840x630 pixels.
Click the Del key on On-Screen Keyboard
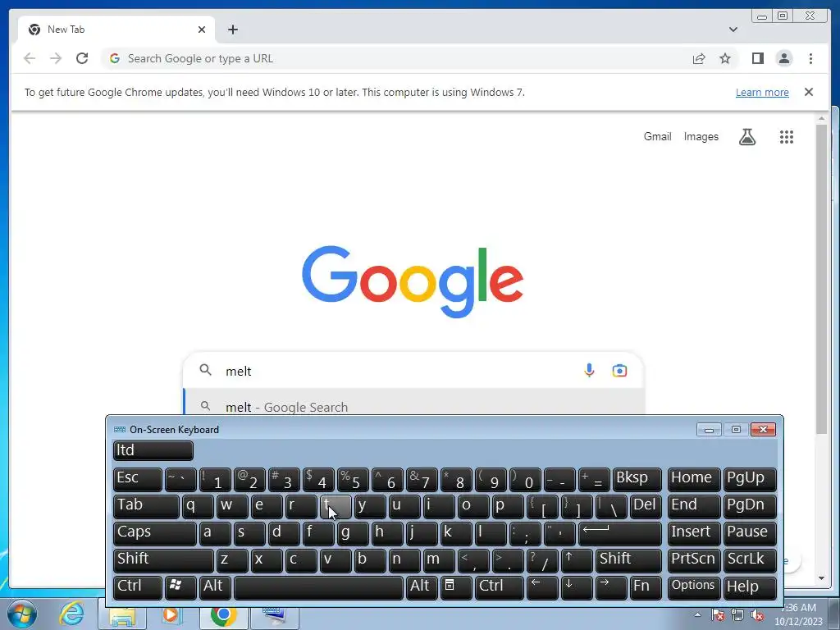pos(646,507)
